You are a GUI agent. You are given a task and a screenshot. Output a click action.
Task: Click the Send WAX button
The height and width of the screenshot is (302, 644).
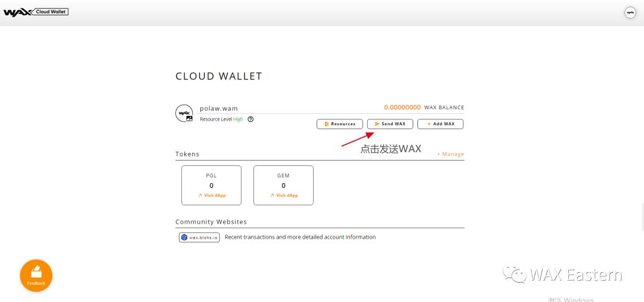tap(390, 124)
